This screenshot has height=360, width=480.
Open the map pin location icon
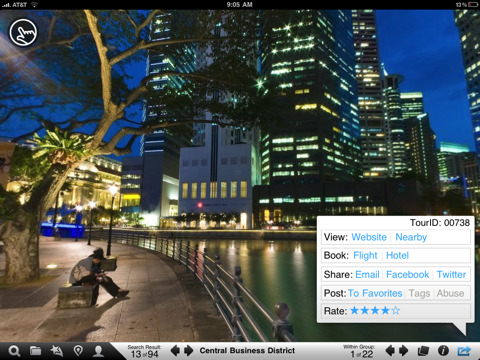78,351
